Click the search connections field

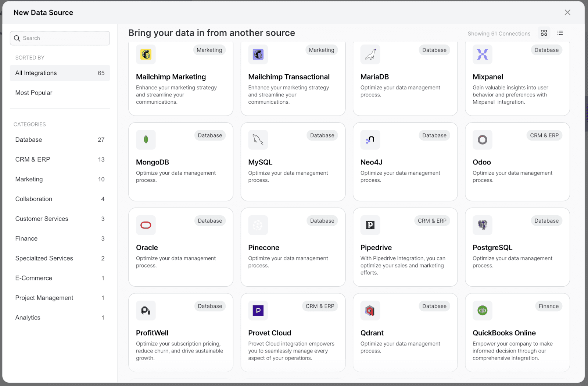point(60,38)
